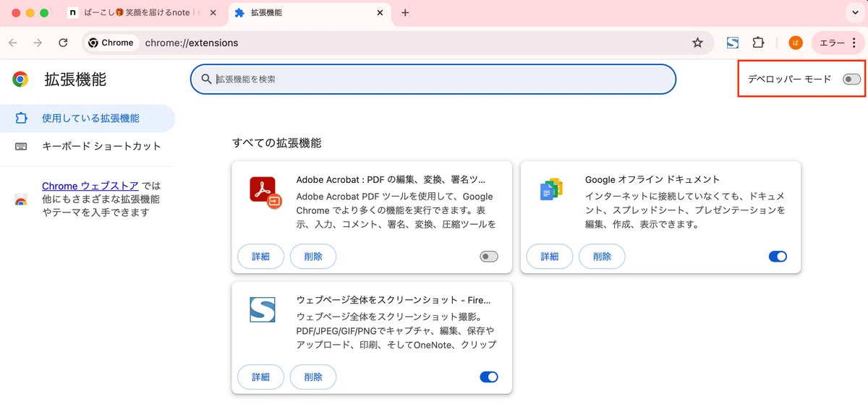Screen dimensions: 868x412
Task: Close the note tab
Action: [213, 13]
